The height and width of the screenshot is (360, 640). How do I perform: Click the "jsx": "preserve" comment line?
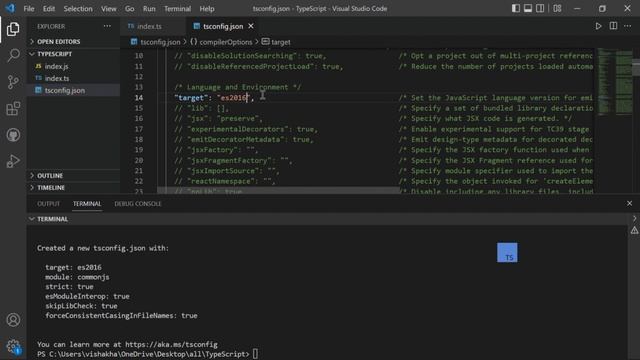coord(218,119)
